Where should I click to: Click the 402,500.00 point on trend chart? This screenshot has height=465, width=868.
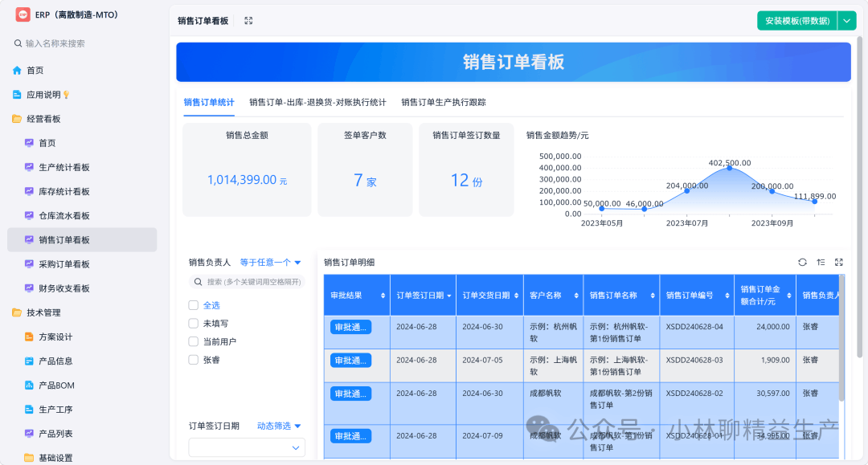[x=730, y=168]
